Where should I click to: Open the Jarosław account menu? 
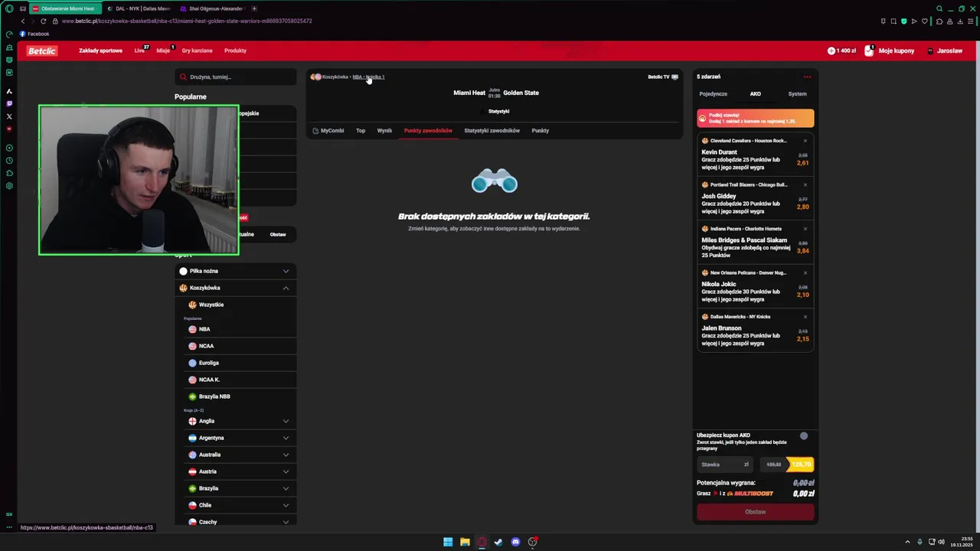pyautogui.click(x=946, y=51)
